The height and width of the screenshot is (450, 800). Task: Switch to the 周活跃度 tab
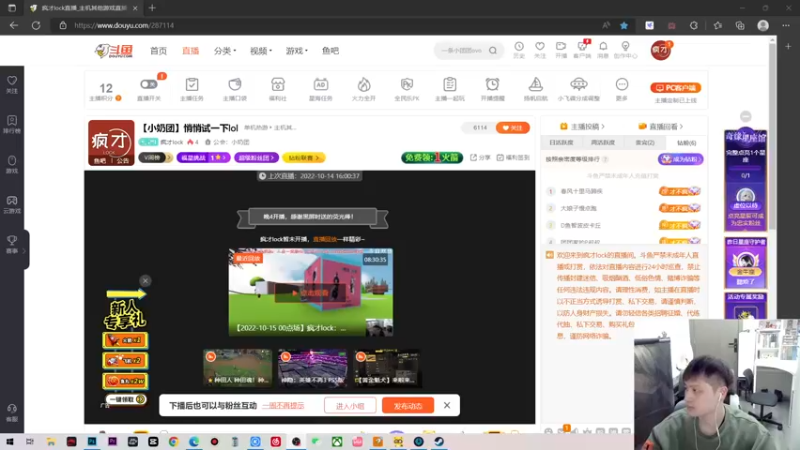(x=603, y=142)
